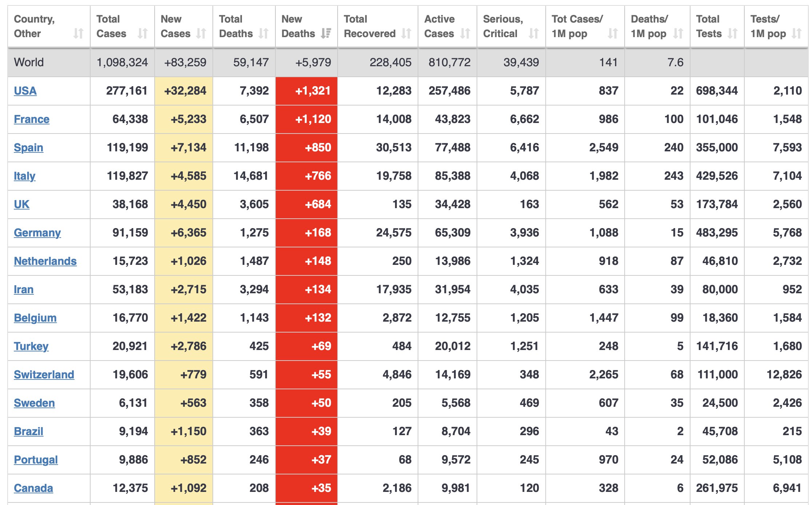812x505 pixels.
Task: Sort by Serious, Critical arrows icon
Action: point(534,33)
